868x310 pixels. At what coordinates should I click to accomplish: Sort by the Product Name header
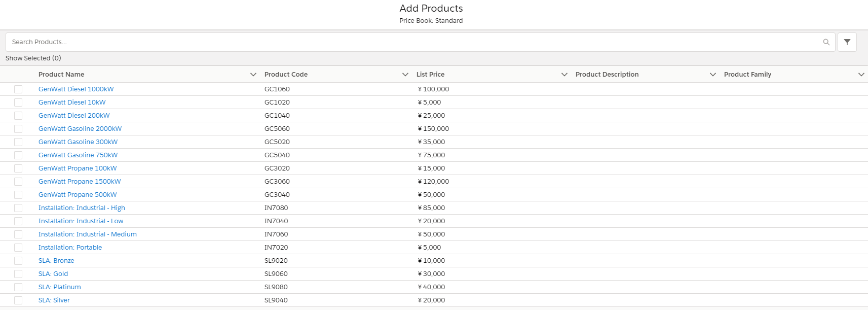click(61, 75)
